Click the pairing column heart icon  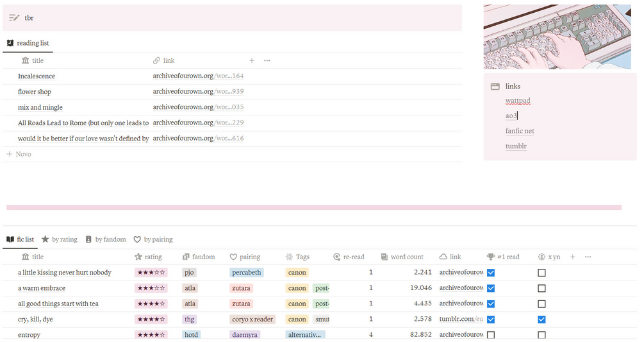click(x=233, y=257)
